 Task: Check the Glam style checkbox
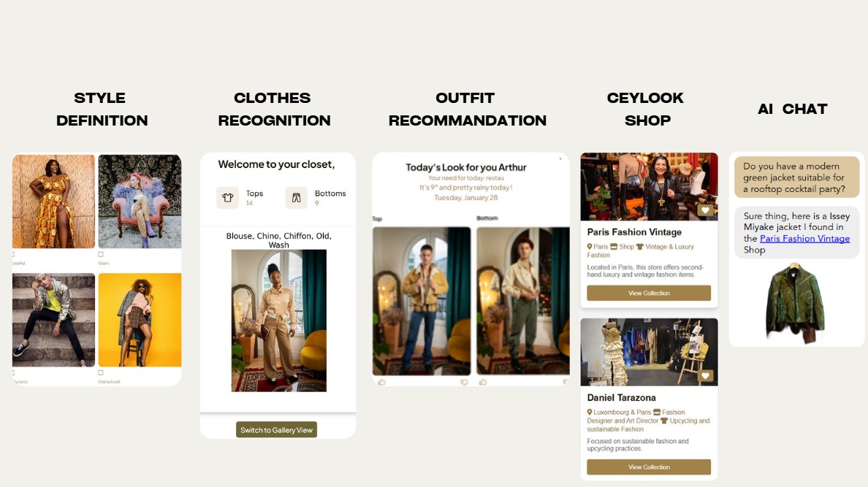pyautogui.click(x=101, y=255)
